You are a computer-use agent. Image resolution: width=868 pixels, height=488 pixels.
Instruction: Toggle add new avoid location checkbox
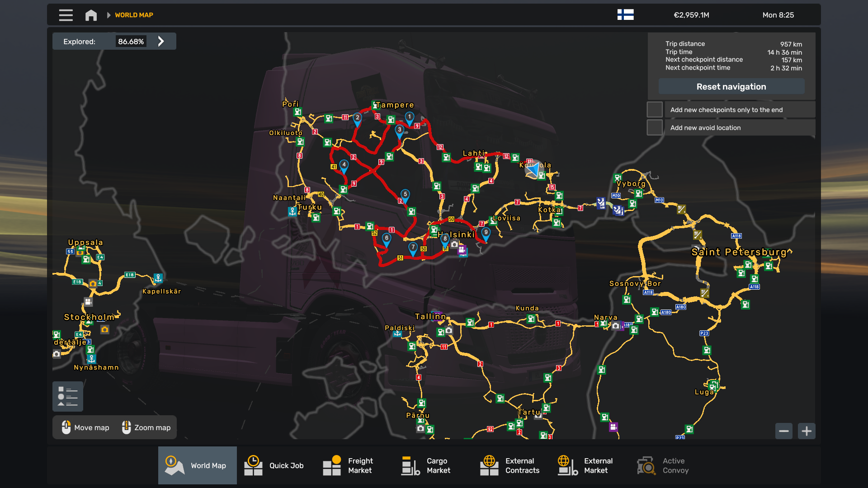tap(654, 127)
